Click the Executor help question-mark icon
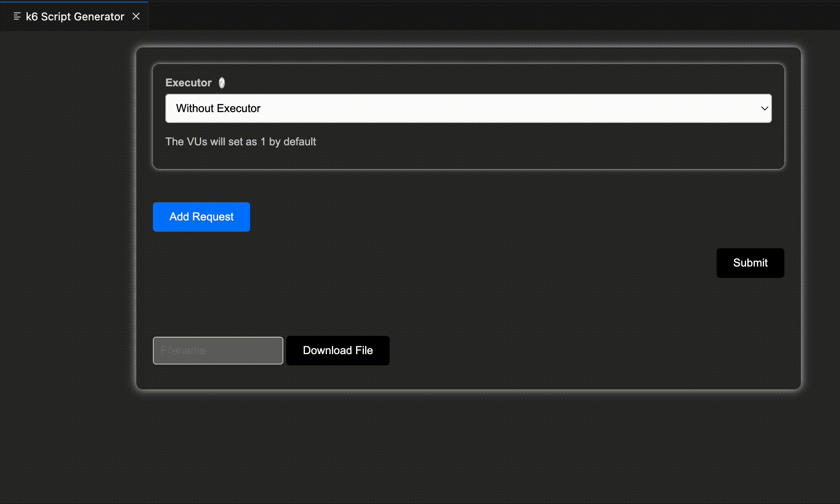840x504 pixels. coord(222,83)
